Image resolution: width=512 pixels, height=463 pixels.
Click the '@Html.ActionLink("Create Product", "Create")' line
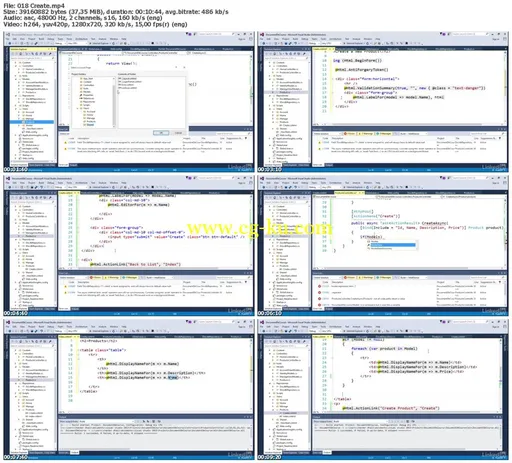coord(392,408)
